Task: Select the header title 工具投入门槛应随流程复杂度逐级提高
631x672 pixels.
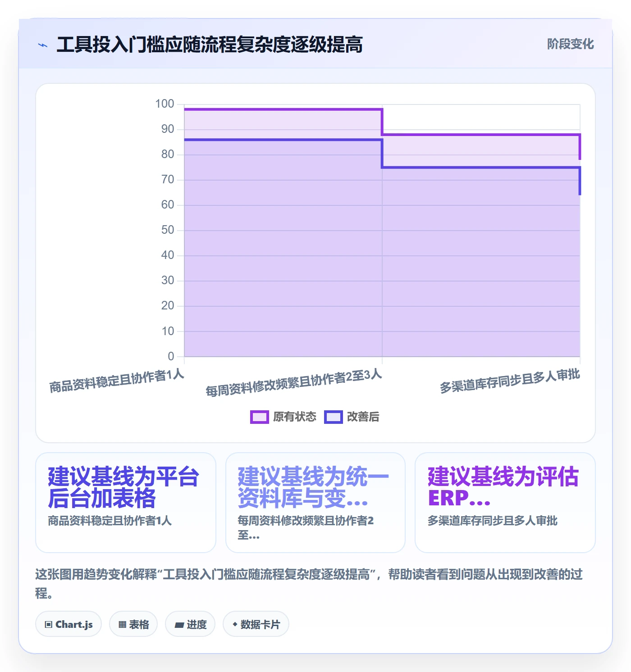Action: [210, 45]
